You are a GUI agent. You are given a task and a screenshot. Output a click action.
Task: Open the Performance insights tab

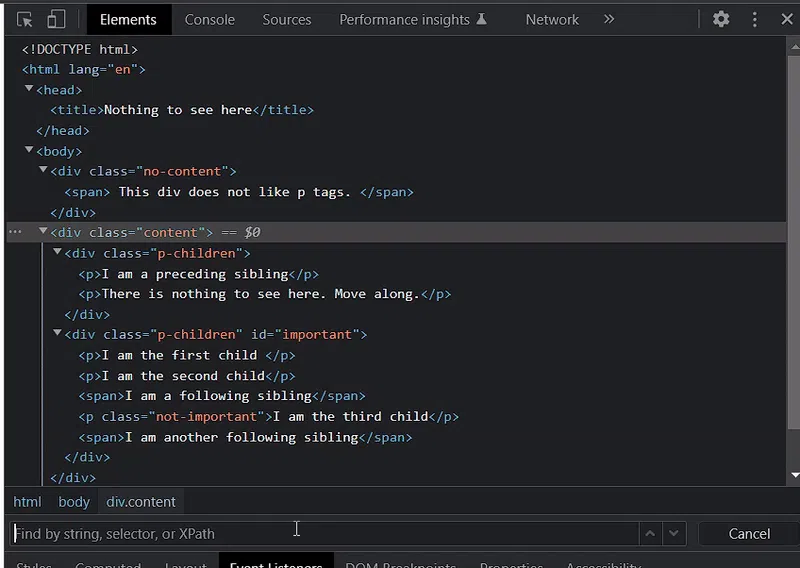click(x=413, y=20)
